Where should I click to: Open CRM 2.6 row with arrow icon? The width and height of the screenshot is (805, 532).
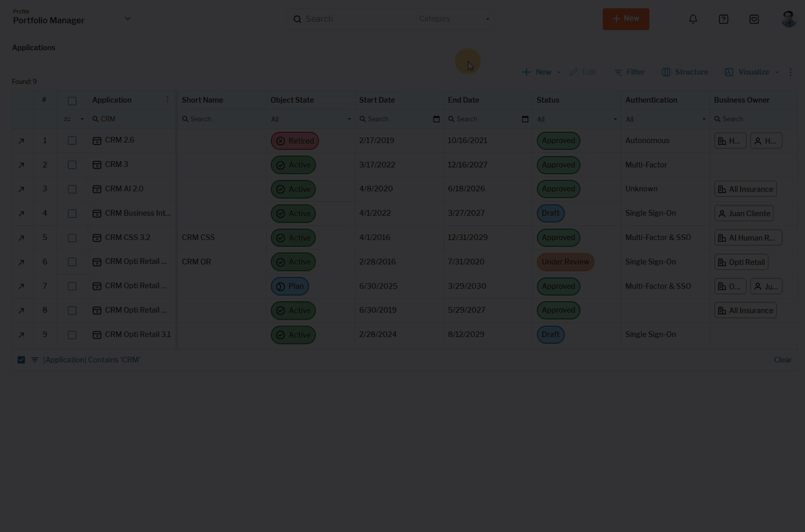[21, 141]
